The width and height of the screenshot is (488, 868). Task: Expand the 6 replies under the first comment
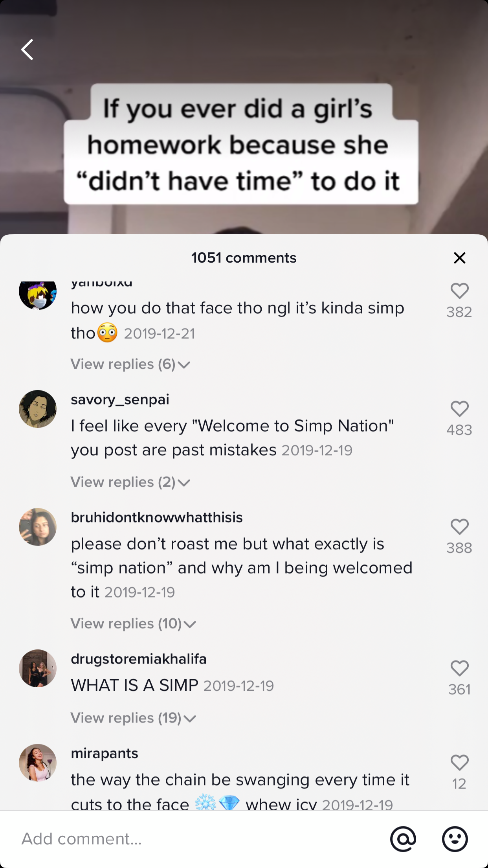pos(130,364)
